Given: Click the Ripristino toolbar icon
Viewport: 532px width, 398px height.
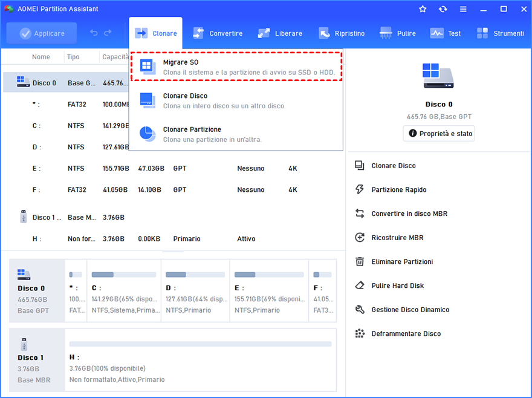Looking at the screenshot, I should (x=323, y=33).
